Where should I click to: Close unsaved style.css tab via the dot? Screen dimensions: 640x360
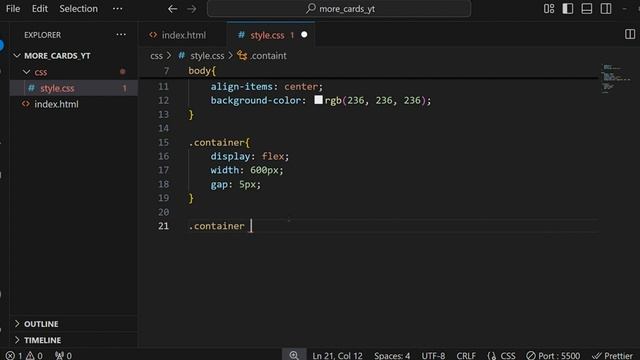click(304, 35)
